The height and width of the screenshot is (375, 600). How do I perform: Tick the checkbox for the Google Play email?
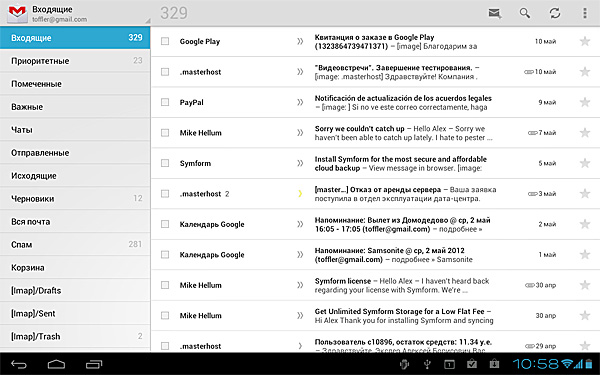coord(165,41)
